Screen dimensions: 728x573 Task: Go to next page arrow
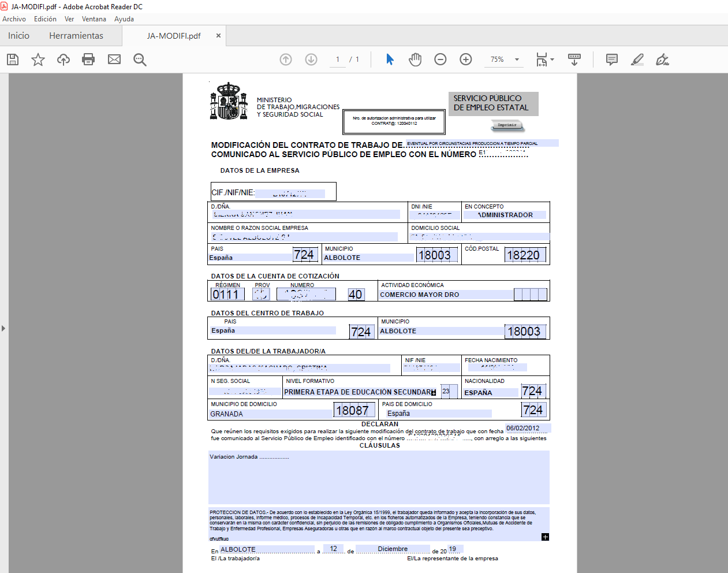click(311, 59)
